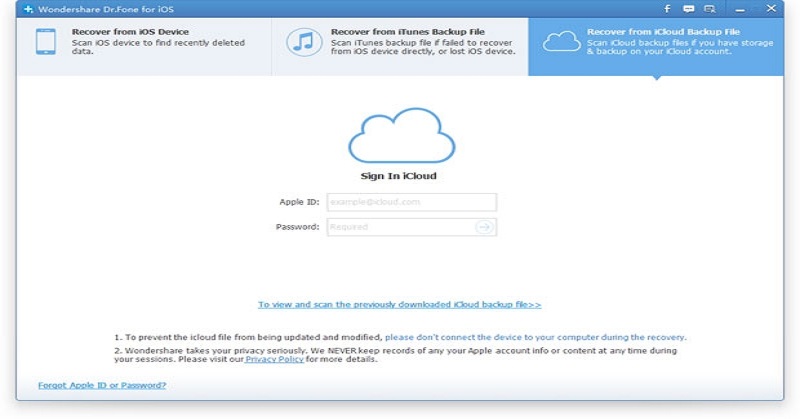
Task: Click the Apple ID label
Action: click(299, 202)
